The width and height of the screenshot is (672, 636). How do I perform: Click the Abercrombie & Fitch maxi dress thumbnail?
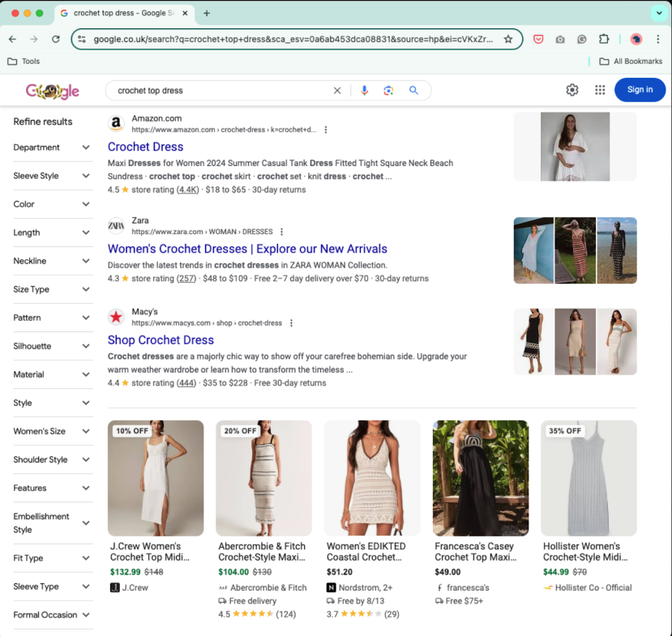pyautogui.click(x=263, y=477)
